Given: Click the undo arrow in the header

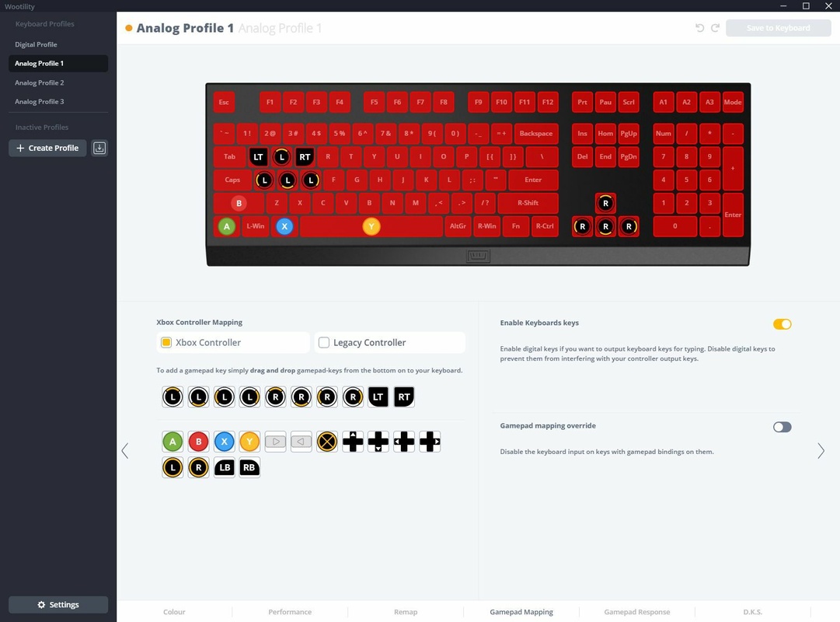Looking at the screenshot, I should click(x=699, y=27).
